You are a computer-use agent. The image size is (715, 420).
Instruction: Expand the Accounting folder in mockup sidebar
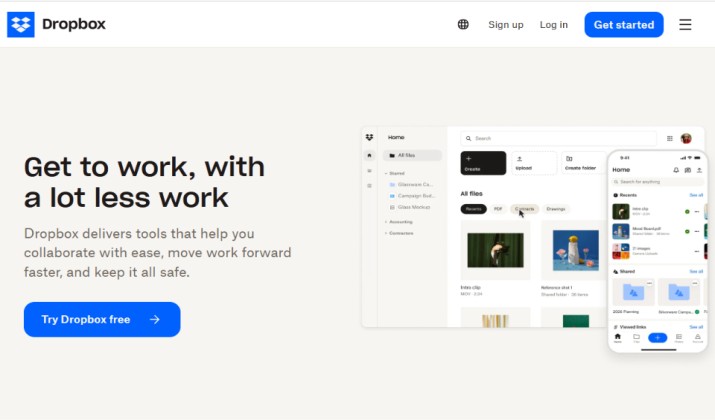[x=399, y=222]
